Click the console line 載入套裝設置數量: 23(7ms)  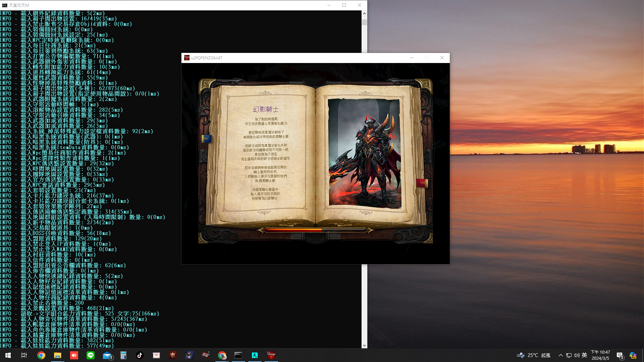58,190
